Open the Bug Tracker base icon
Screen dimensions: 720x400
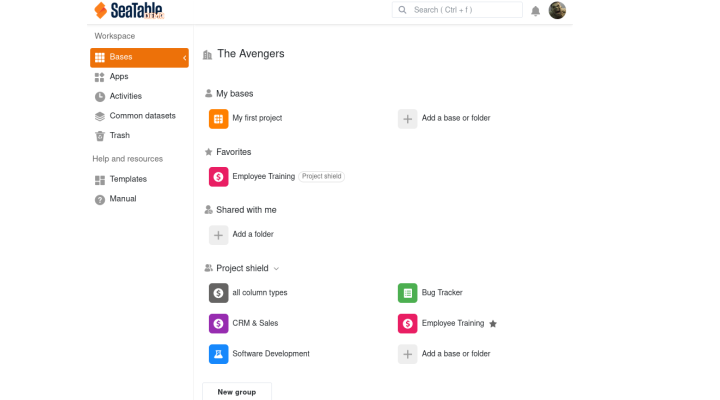coord(407,293)
